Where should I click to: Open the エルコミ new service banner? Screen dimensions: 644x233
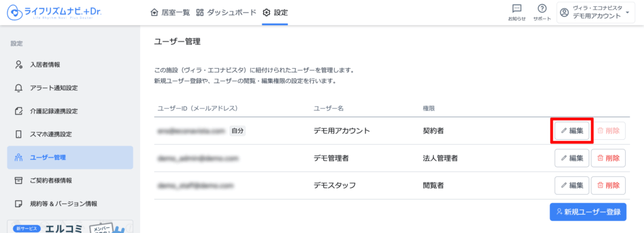pos(70,227)
